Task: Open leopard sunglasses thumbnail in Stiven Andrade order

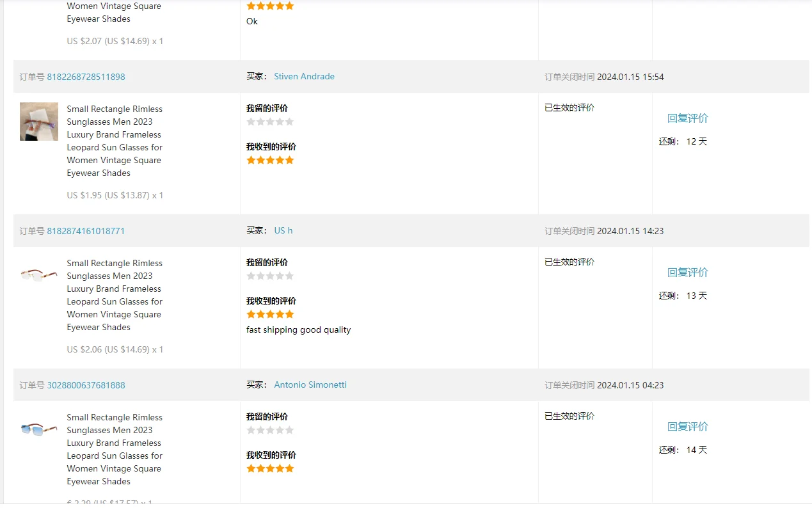Action: pos(39,122)
